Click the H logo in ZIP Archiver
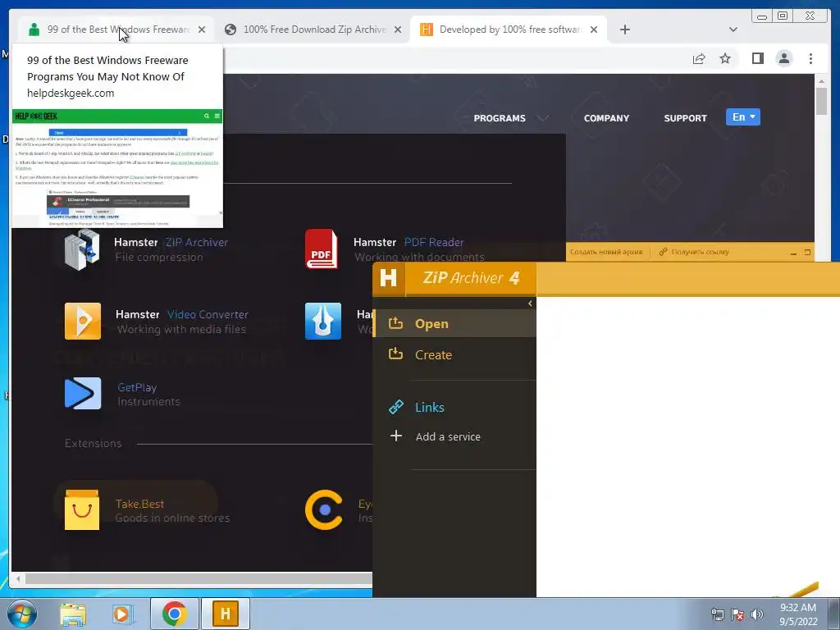The height and width of the screenshot is (630, 840). (388, 279)
